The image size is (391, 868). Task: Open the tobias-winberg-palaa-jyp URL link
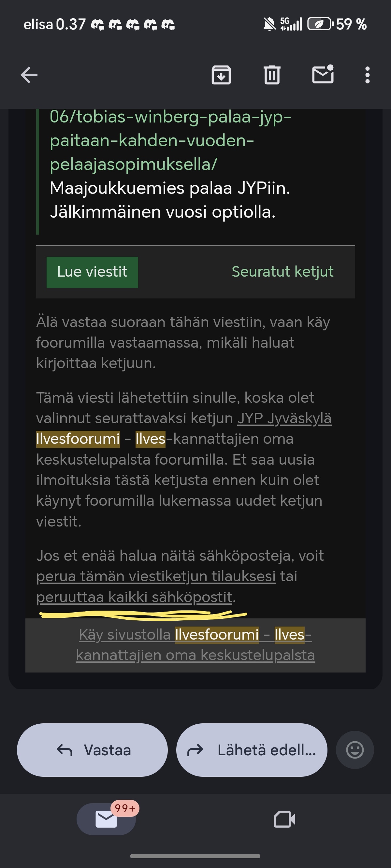pos(170,140)
